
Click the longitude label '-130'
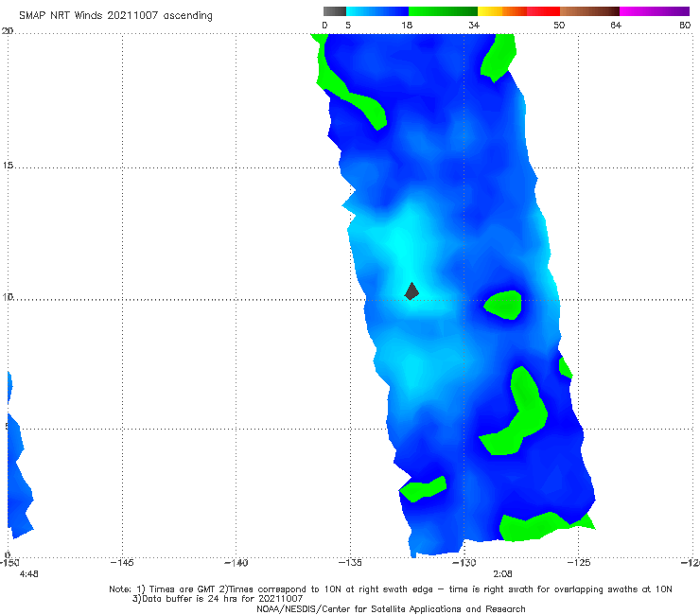[464, 563]
